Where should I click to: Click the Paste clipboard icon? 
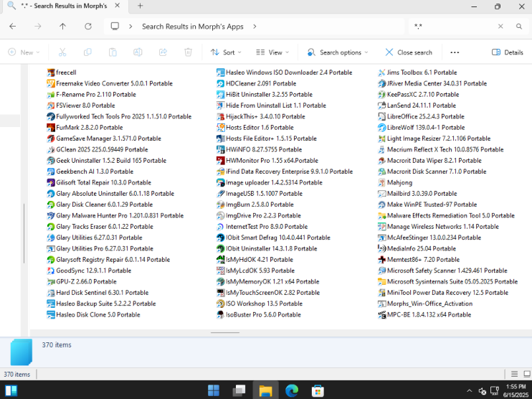(x=113, y=52)
